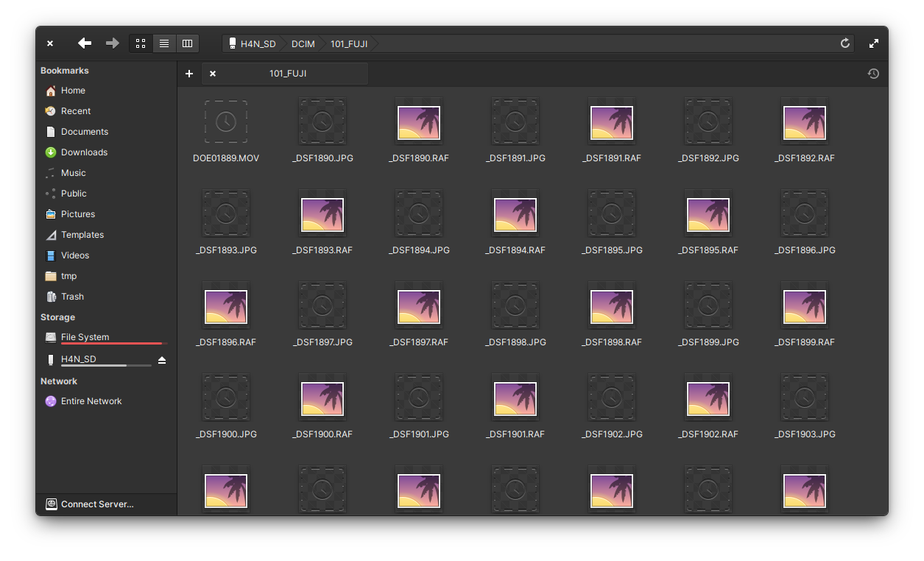Open the Pictures bookmark
Image resolution: width=924 pixels, height=561 pixels.
(x=77, y=214)
